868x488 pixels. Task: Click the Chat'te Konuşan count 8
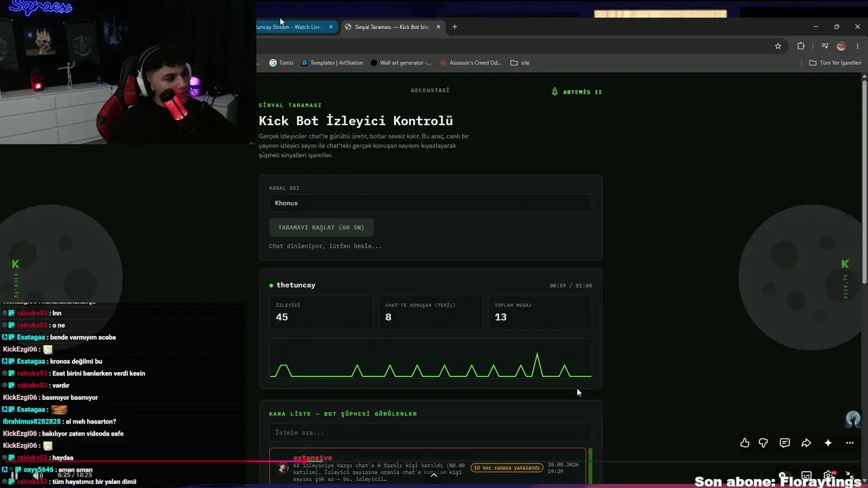pos(388,317)
